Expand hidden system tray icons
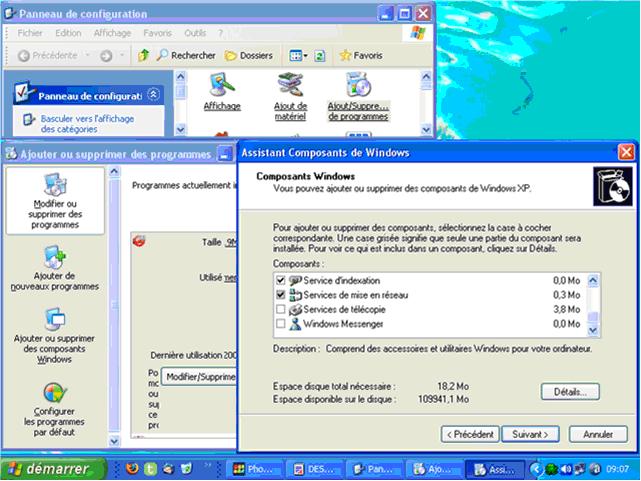The width and height of the screenshot is (641, 481). 536,469
